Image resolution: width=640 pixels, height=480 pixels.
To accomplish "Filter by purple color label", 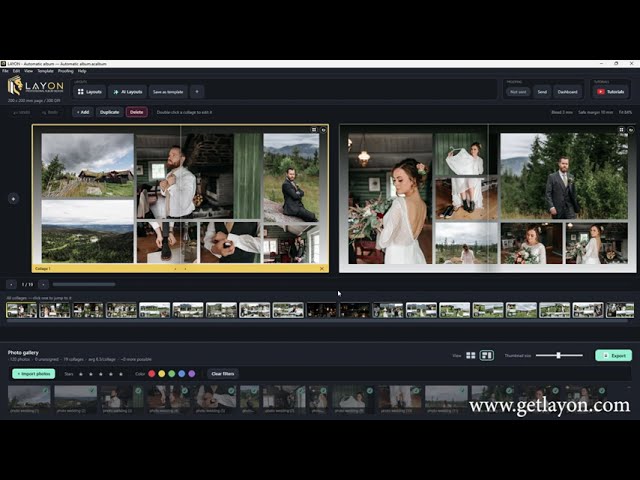I will coord(191,373).
